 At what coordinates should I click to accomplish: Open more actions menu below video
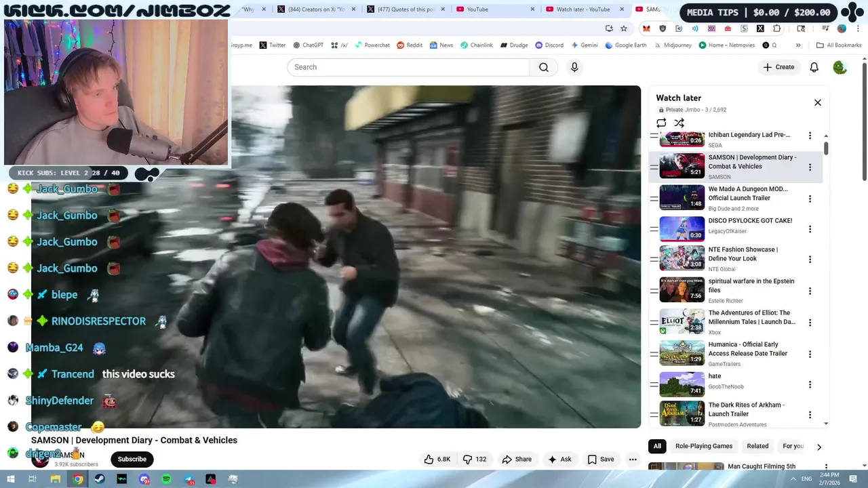coord(633,459)
